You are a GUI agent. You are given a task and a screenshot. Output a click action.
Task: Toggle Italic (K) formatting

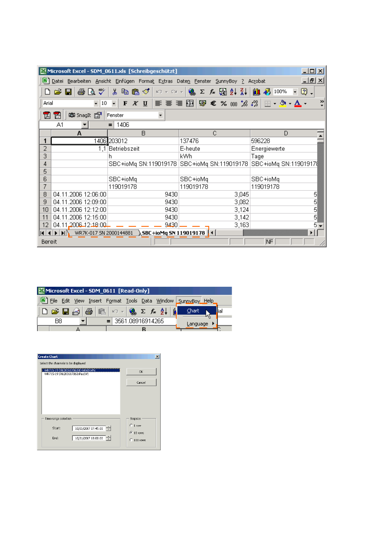tap(135, 104)
